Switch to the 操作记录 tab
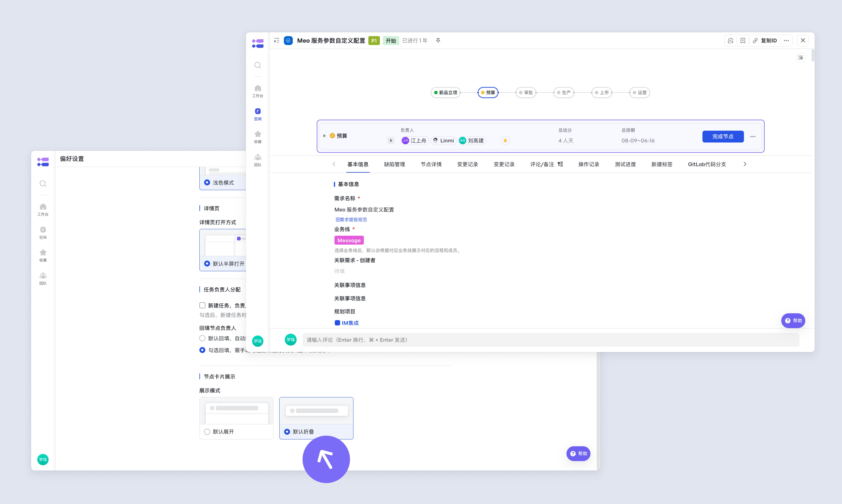The height and width of the screenshot is (504, 842). click(589, 164)
